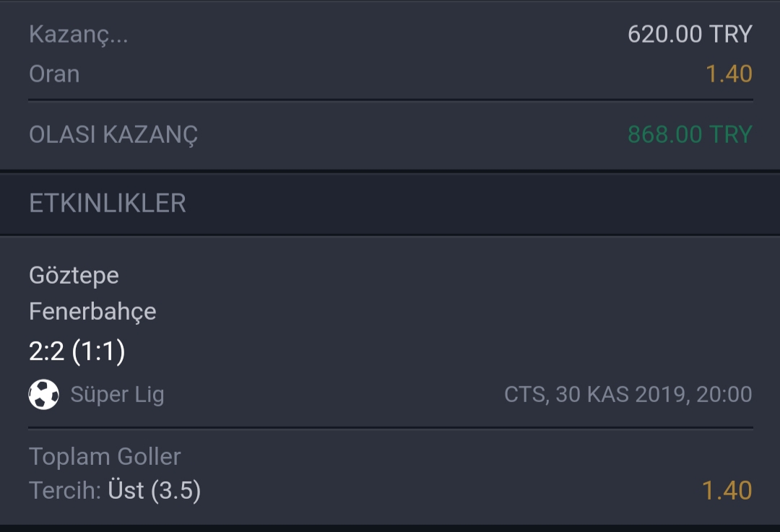Viewport: 780px width, 532px height.
Task: Click the green 868.00 TRY amount
Action: coord(690,134)
